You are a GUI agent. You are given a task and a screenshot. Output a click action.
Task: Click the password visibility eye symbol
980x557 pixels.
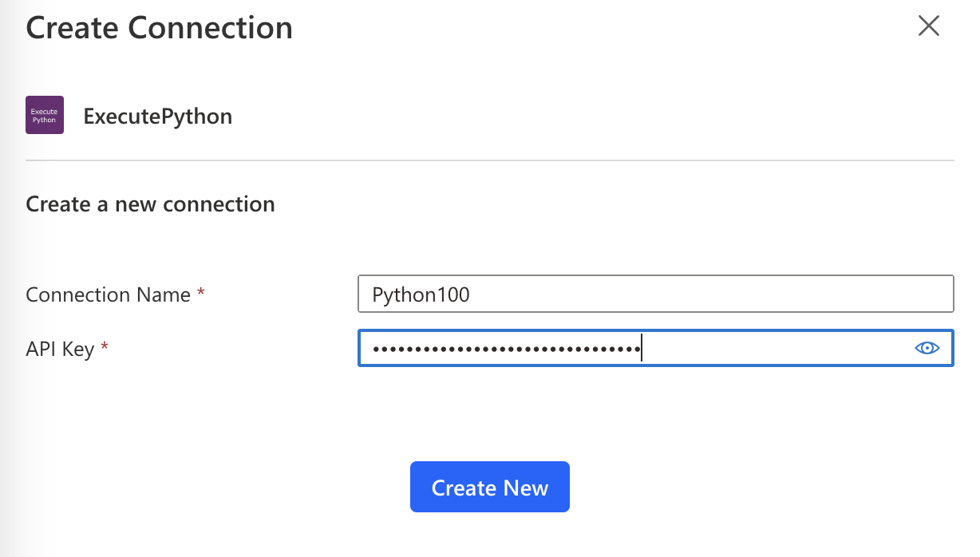point(927,348)
